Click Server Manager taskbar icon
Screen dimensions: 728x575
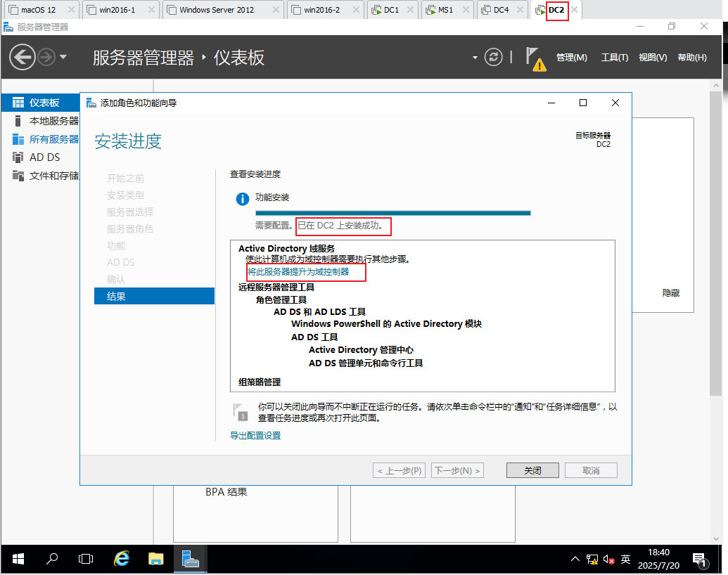191,560
